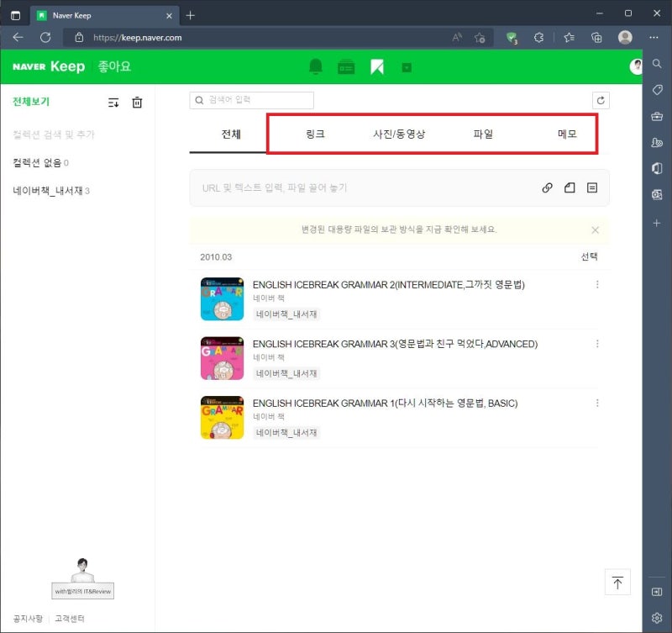Click the Edge sidebar hide panel icon
Viewport: 672px width, 633px height.
click(x=657, y=592)
